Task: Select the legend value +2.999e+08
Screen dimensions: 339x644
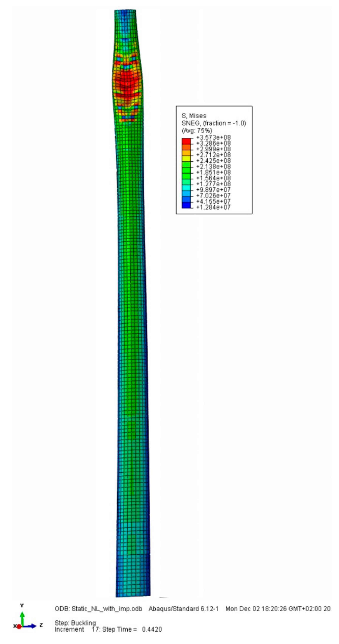Action: tap(213, 149)
